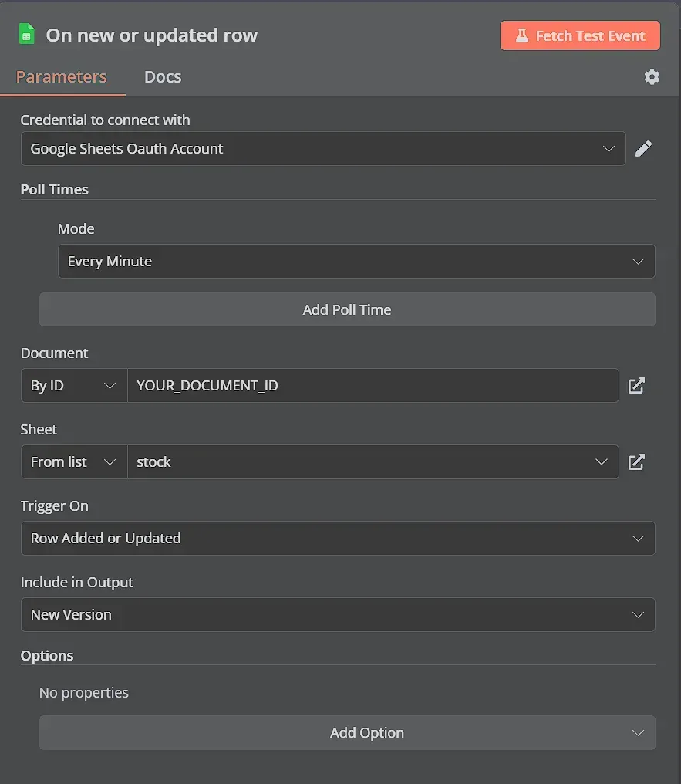Screen dimensions: 681x784
Task: Click the Google Sheets node icon
Action: point(26,34)
